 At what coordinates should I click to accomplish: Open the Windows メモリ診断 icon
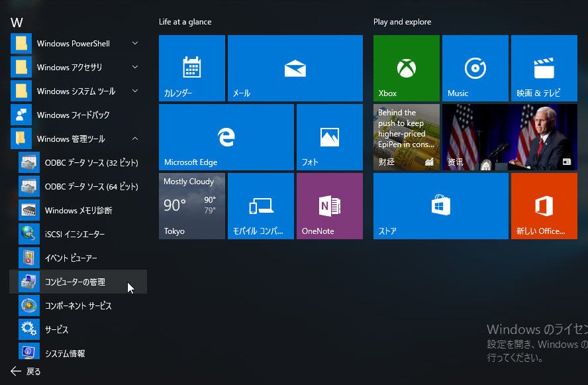point(29,210)
